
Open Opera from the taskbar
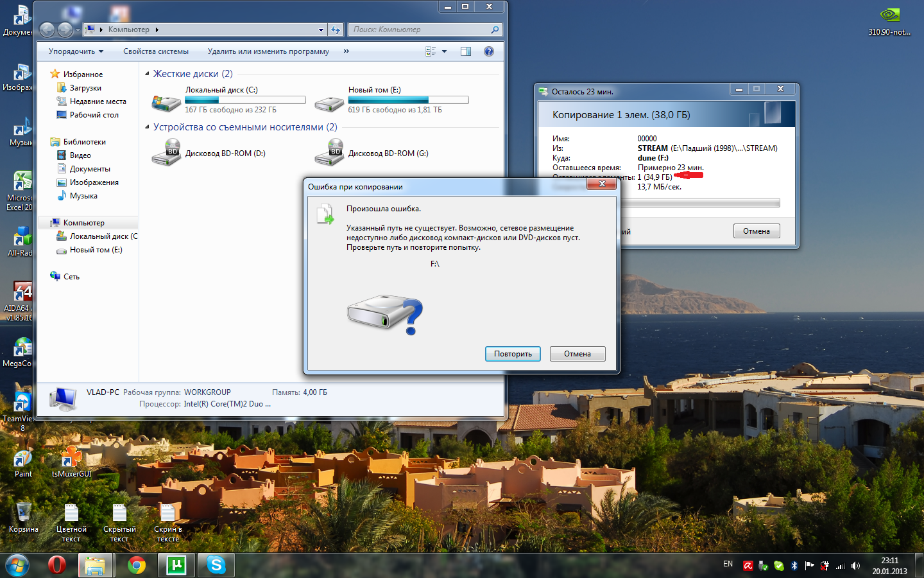point(56,565)
